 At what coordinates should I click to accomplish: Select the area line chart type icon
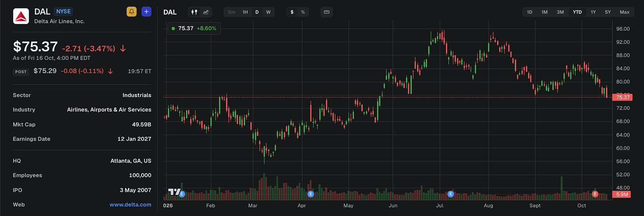click(x=206, y=12)
